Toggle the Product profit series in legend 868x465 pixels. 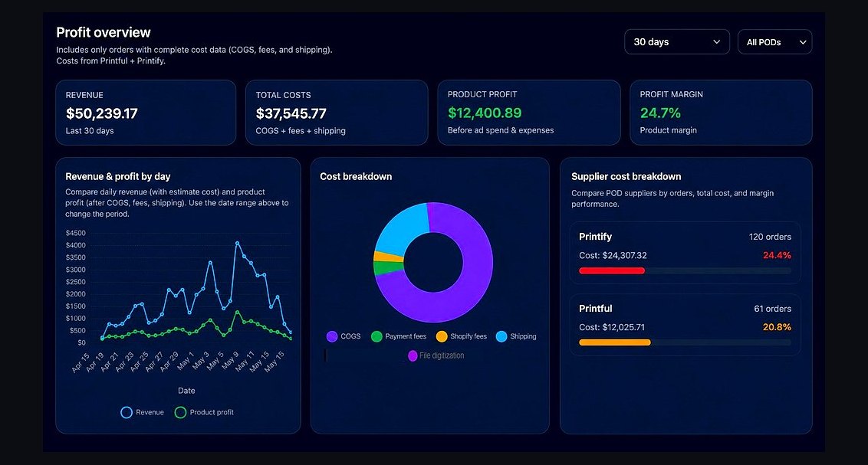point(204,412)
